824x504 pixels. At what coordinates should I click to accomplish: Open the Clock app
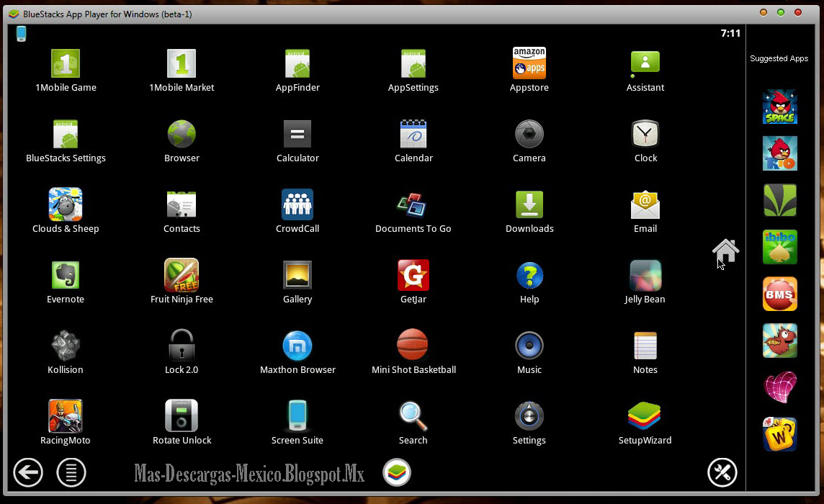[x=645, y=133]
